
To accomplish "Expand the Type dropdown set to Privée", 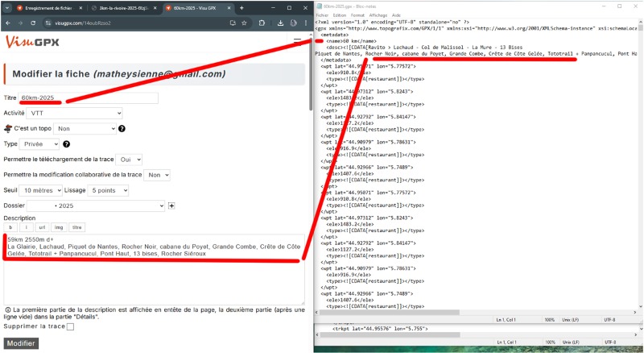I will [40, 144].
